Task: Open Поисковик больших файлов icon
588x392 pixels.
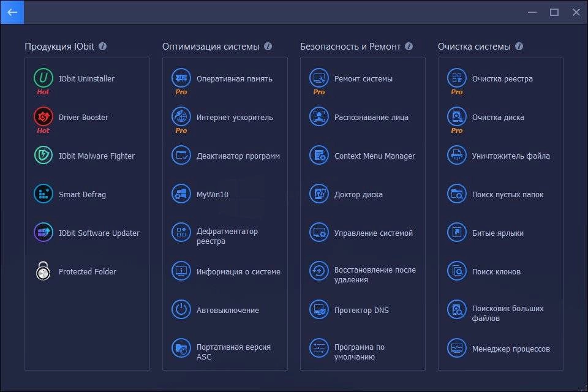Action: pyautogui.click(x=457, y=310)
